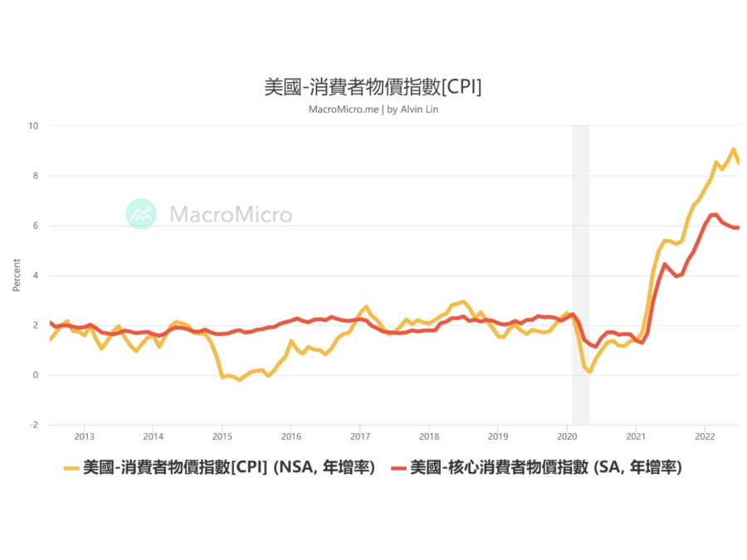Select the 2013 label on the x-axis
Image resolution: width=747 pixels, height=560 pixels.
pos(84,436)
